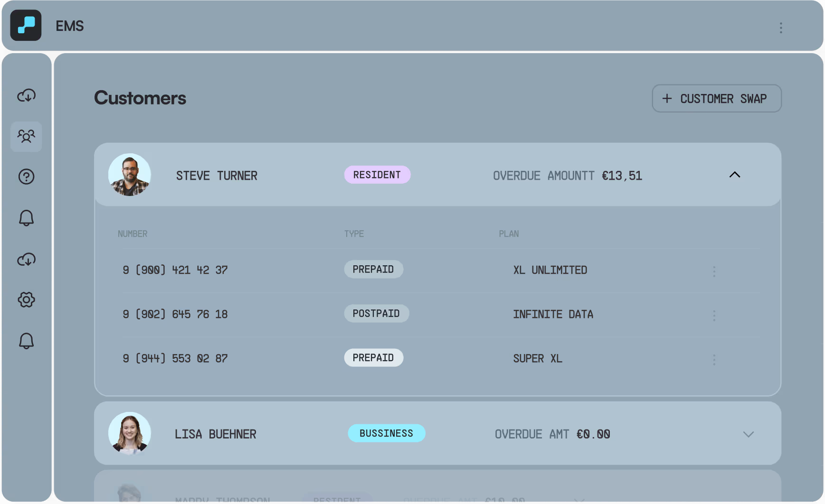Open the Customers section in the sidebar
The width and height of the screenshot is (825, 504).
(26, 137)
